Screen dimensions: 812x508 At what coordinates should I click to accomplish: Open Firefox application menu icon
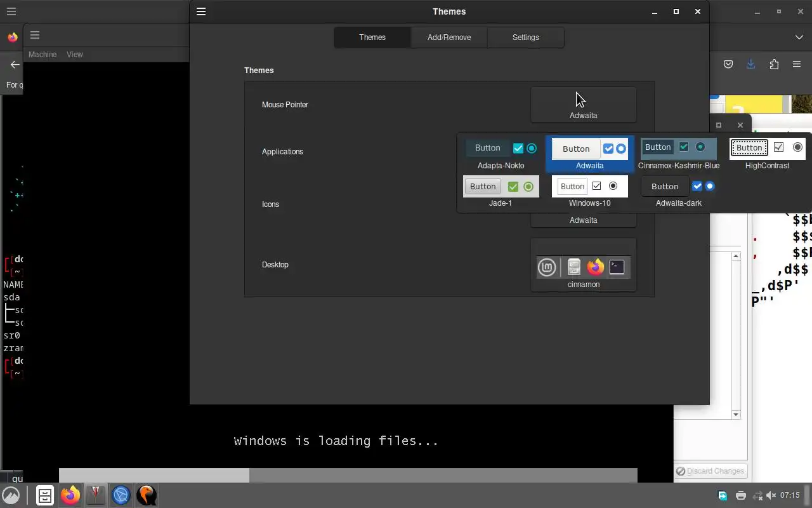tap(797, 64)
